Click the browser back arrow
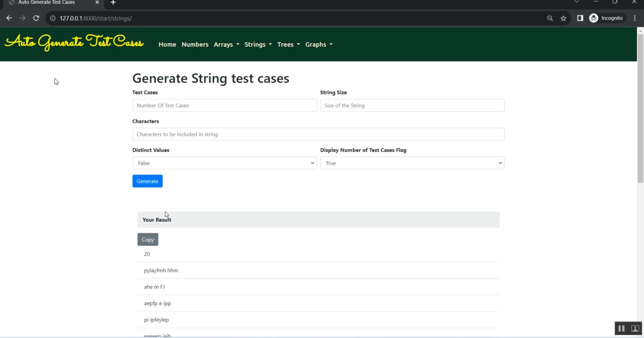644x338 pixels. [x=9, y=18]
